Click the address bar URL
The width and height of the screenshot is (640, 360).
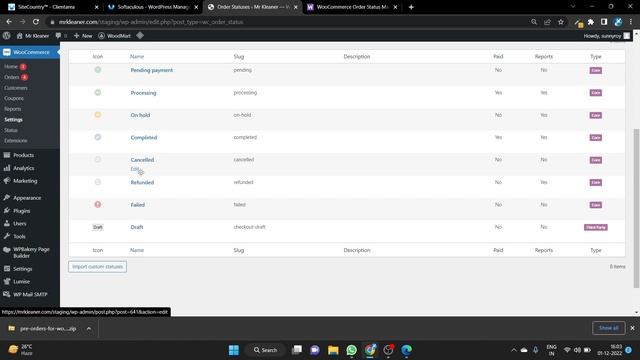tap(151, 22)
